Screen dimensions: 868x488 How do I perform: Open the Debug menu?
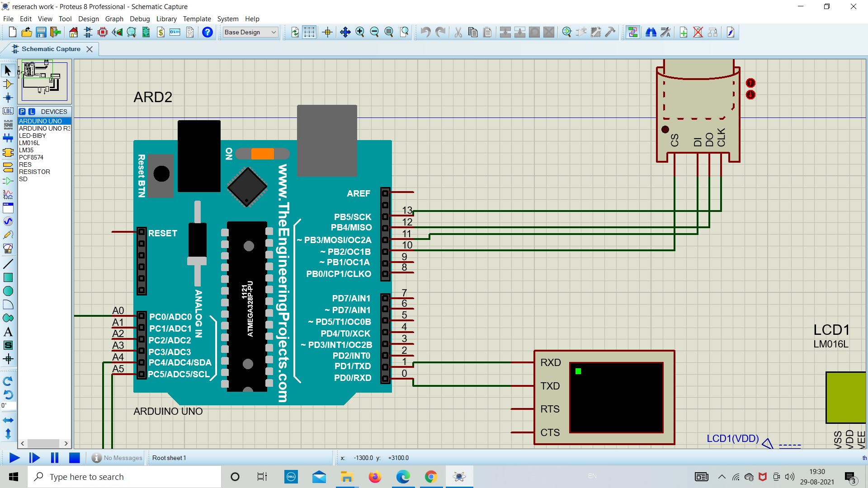(x=140, y=19)
